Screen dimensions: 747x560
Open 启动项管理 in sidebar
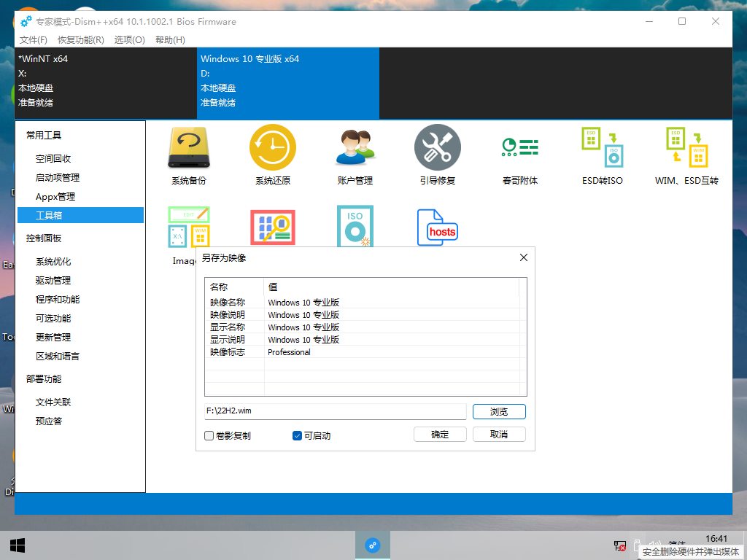[58, 178]
